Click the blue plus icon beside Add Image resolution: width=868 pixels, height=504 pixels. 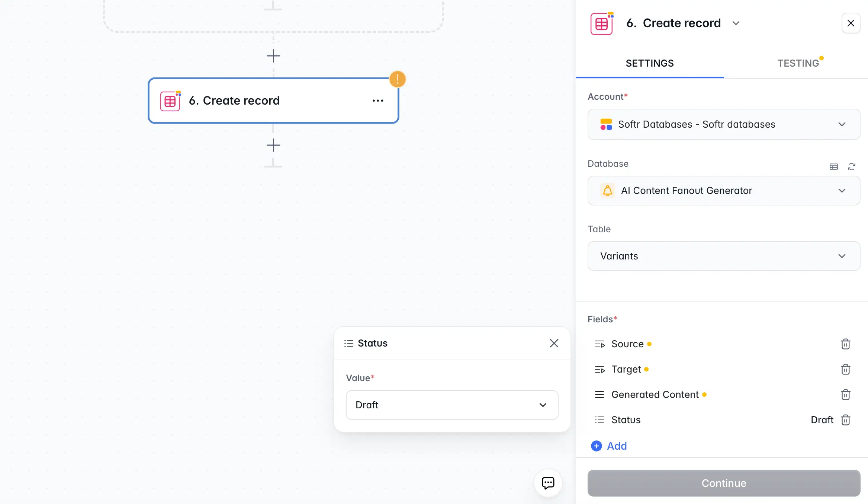point(597,446)
